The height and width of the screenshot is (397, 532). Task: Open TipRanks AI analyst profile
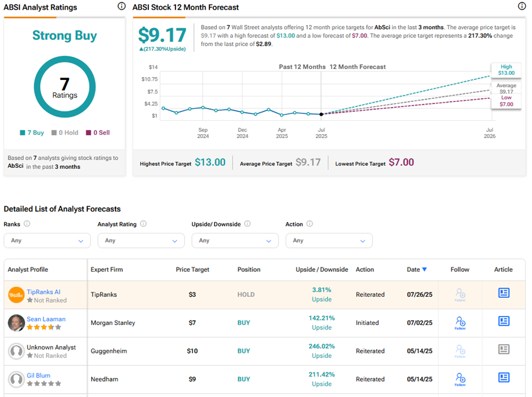coord(44,292)
